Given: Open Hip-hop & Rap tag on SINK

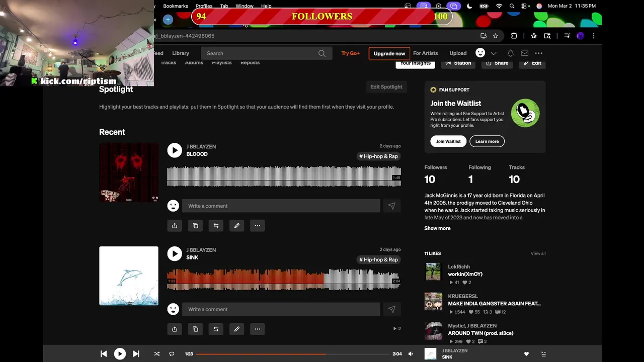Looking at the screenshot, I should 378,260.
